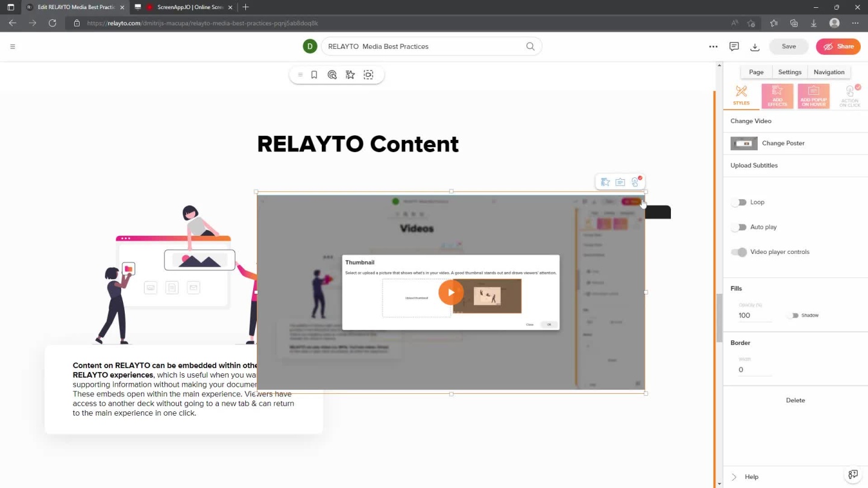The image size is (868, 488).
Task: Open the Navigation tab
Action: pos(829,72)
